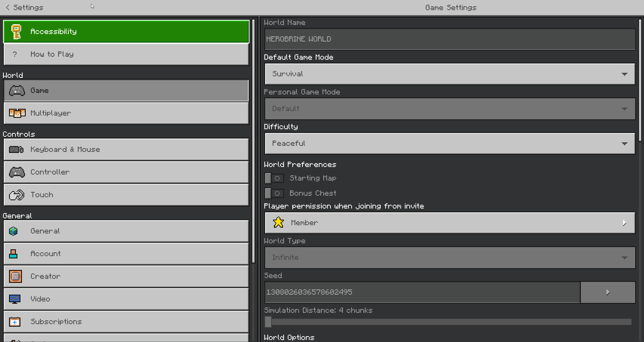Open the Default Game Mode dropdown
Screen dimensions: 644x342
[450, 74]
